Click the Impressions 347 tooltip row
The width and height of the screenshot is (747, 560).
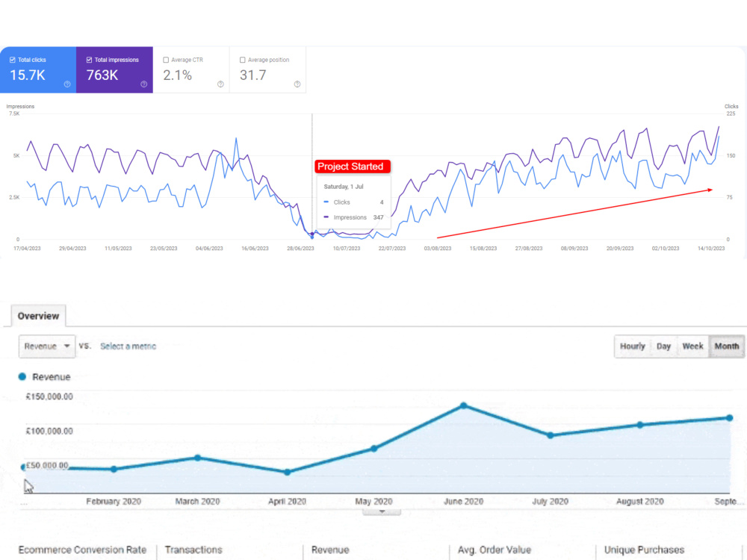pos(353,217)
